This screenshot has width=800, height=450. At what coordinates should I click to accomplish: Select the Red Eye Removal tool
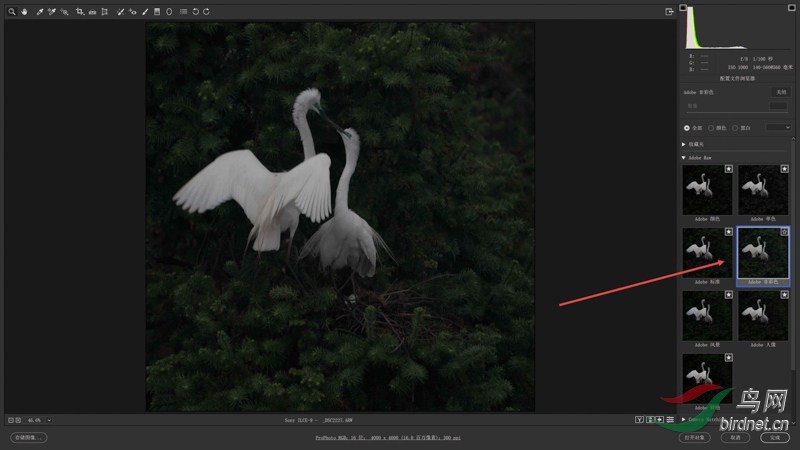(133, 11)
